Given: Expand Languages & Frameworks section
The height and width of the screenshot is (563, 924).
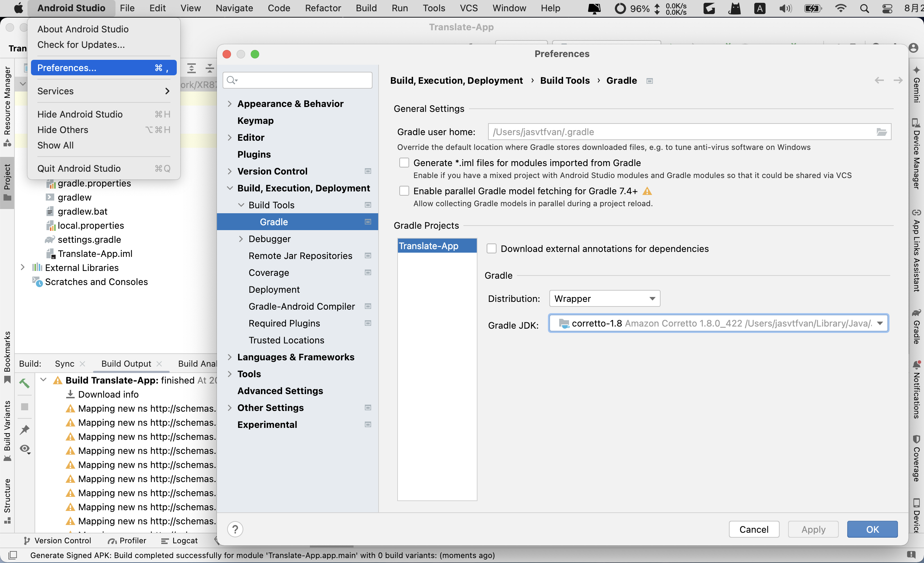Looking at the screenshot, I should coord(230,357).
